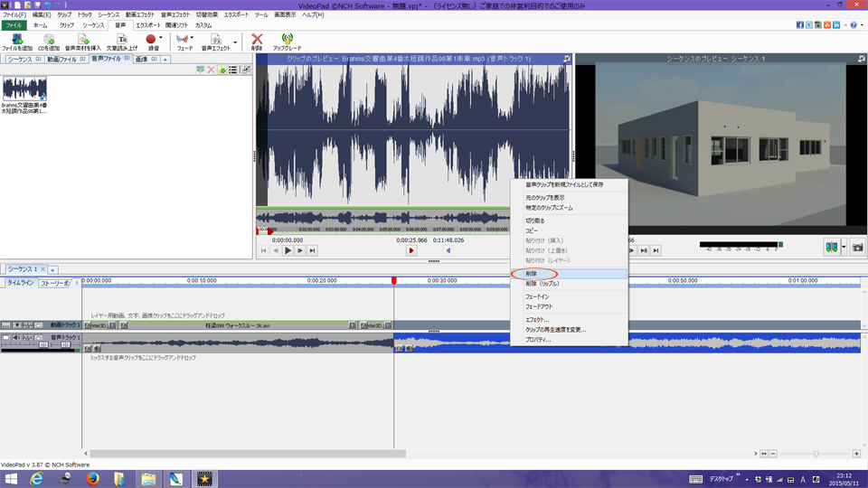Click the blue out-point marker button
This screenshot has height=488, width=868.
point(448,250)
